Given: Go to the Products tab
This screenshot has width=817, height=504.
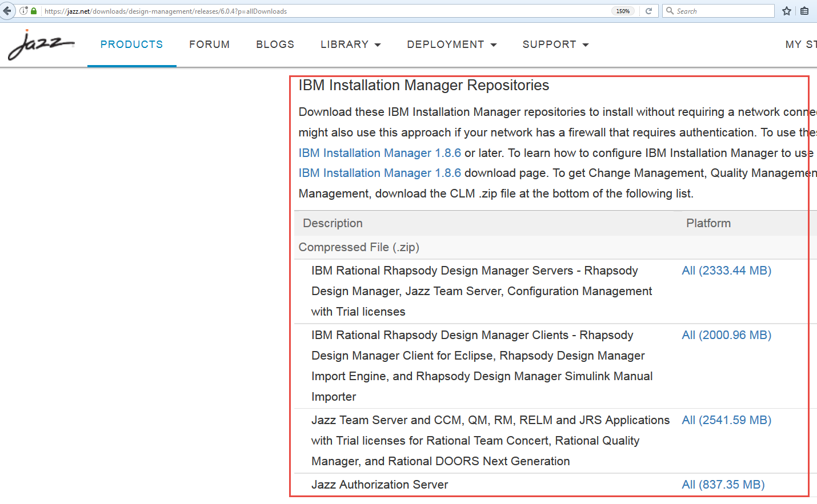Looking at the screenshot, I should pos(131,45).
